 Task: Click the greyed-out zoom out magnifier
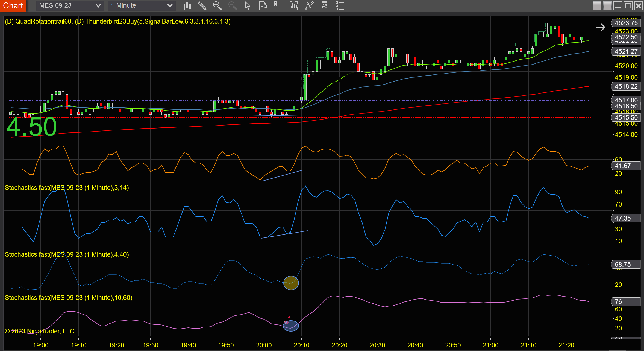point(233,6)
